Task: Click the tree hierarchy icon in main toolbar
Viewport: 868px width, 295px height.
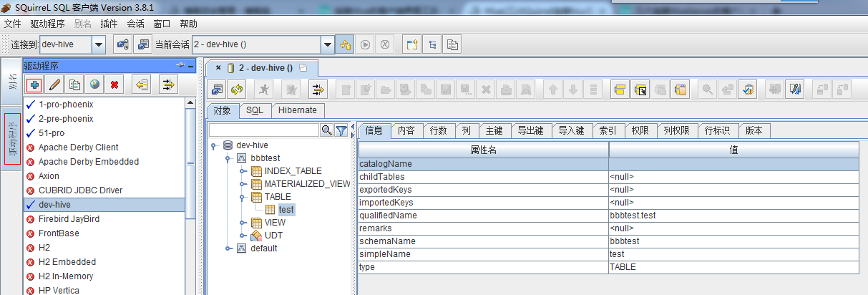Action: point(432,44)
